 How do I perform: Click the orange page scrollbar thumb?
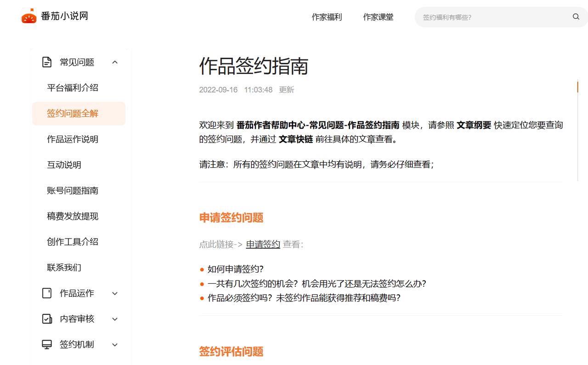[577, 86]
